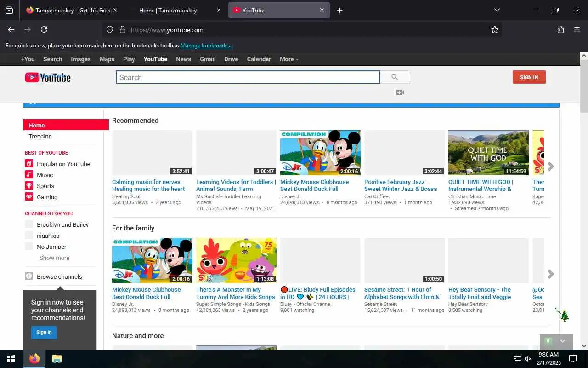
Task: Open the Sports category in sidebar
Action: tap(45, 186)
